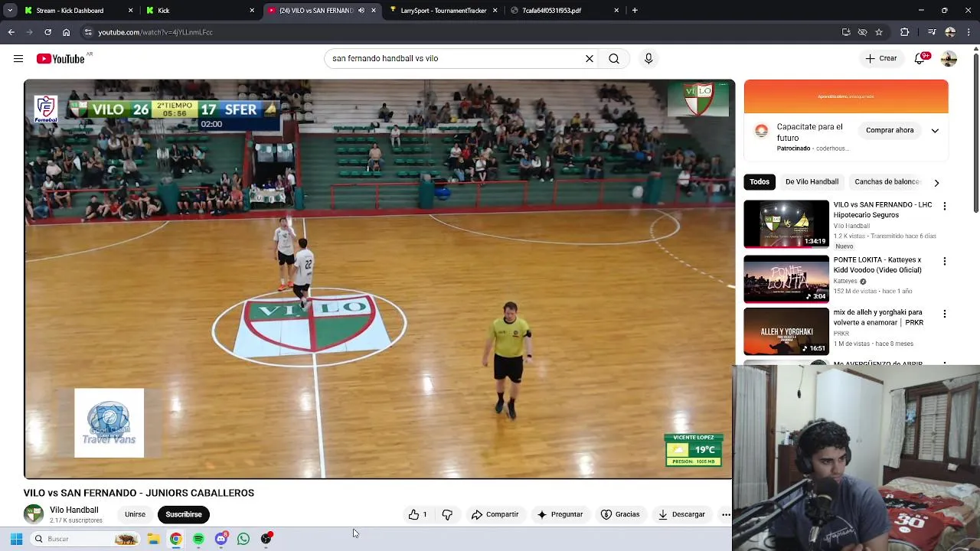Share the video via Compartir
This screenshot has width=980, height=551.
[495, 514]
